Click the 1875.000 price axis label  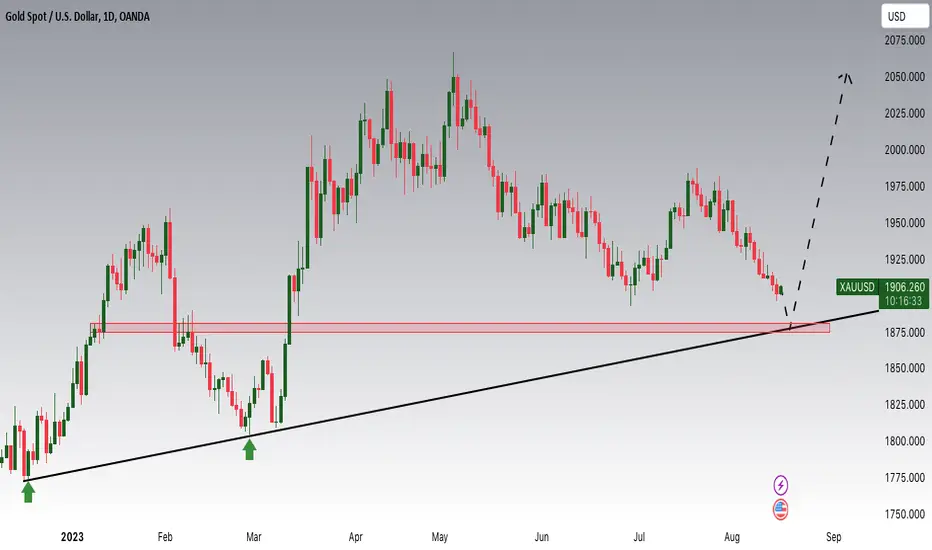pos(905,332)
